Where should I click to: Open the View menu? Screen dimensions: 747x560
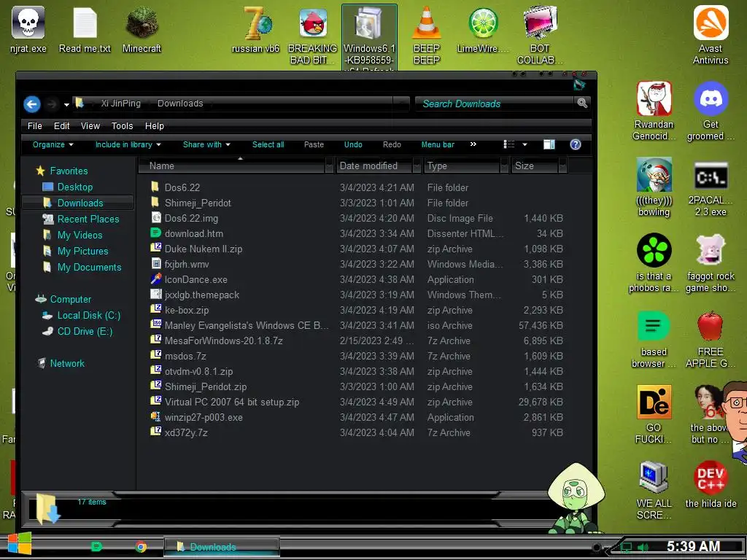[x=90, y=125]
